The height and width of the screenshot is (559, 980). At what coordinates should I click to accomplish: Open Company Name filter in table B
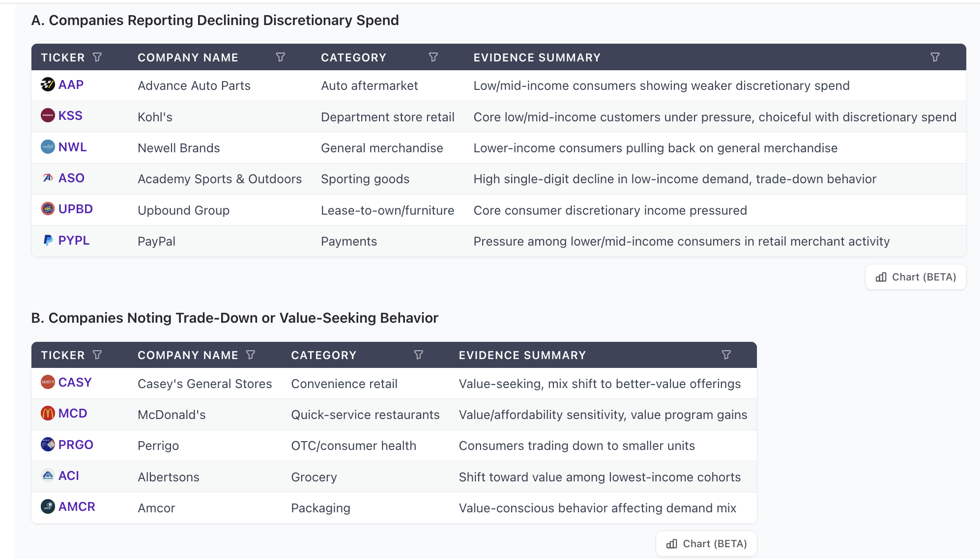[251, 355]
